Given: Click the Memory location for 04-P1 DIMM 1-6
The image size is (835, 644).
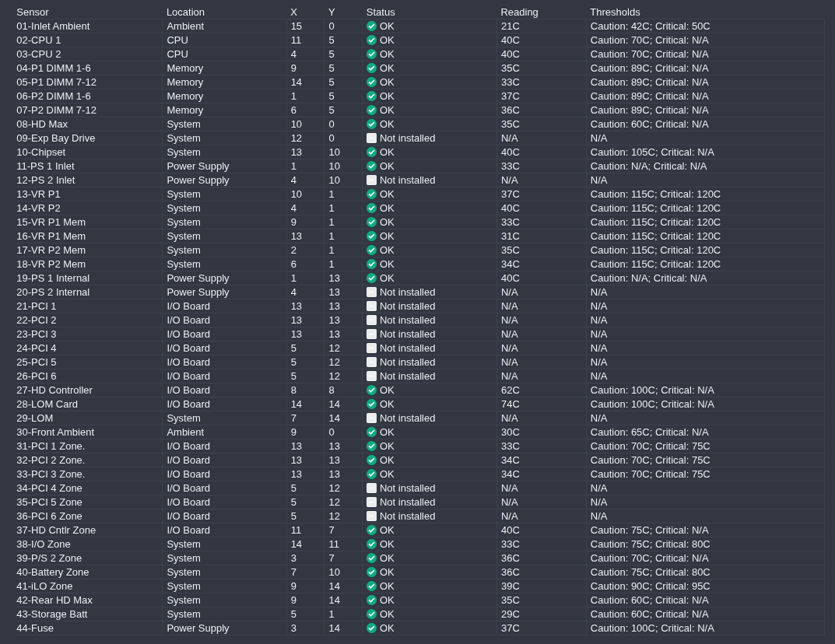Looking at the screenshot, I should 184,68.
